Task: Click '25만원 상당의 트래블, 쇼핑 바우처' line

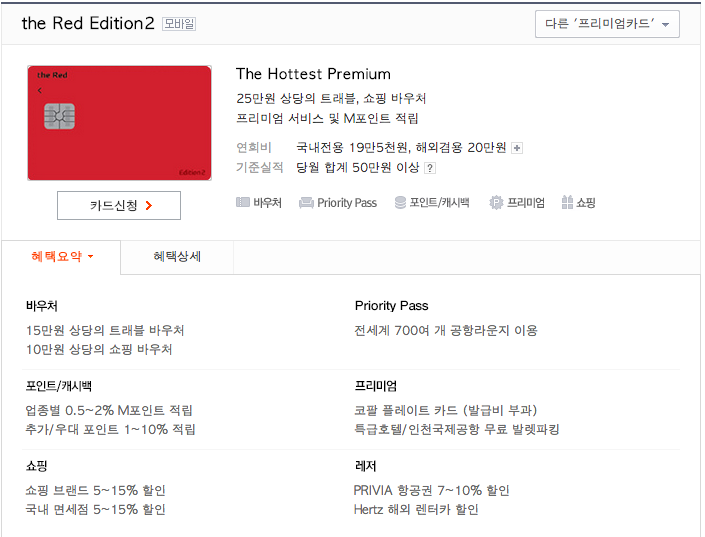Action: (331, 98)
